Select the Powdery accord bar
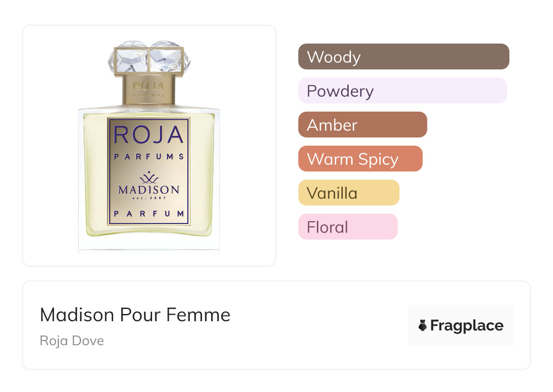The height and width of the screenshot is (392, 553). [x=402, y=91]
